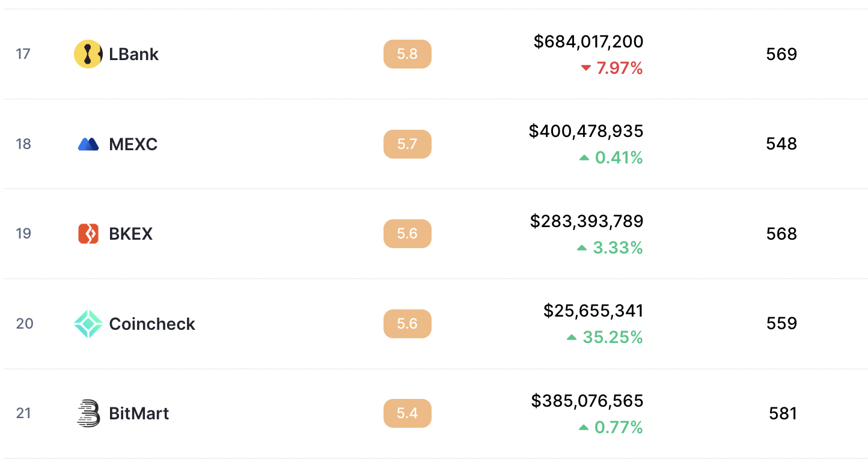Image resolution: width=868 pixels, height=471 pixels.
Task: Click the BitMart striped B logo
Action: tap(88, 413)
